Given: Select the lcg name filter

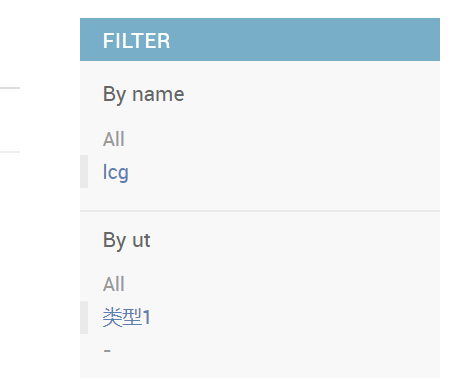Looking at the screenshot, I should [x=115, y=172].
